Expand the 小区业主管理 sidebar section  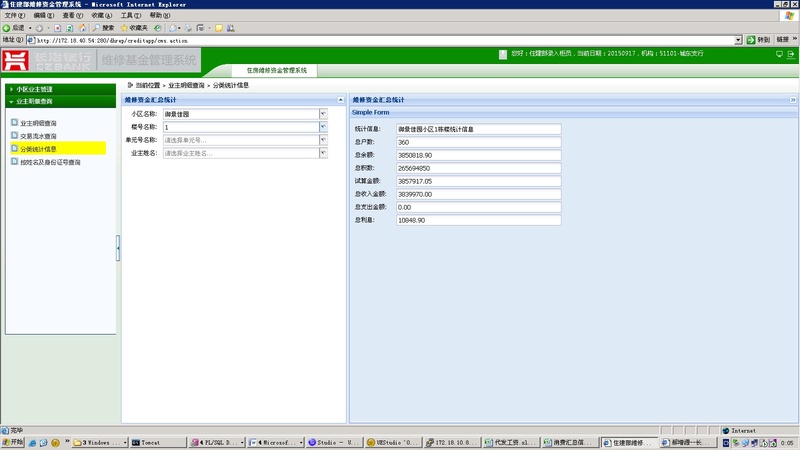pyautogui.click(x=61, y=89)
